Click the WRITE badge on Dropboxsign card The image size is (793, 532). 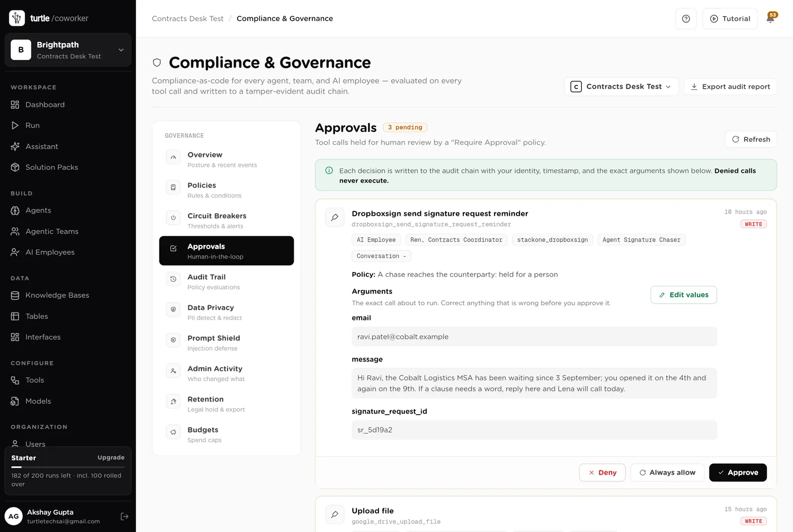point(753,224)
